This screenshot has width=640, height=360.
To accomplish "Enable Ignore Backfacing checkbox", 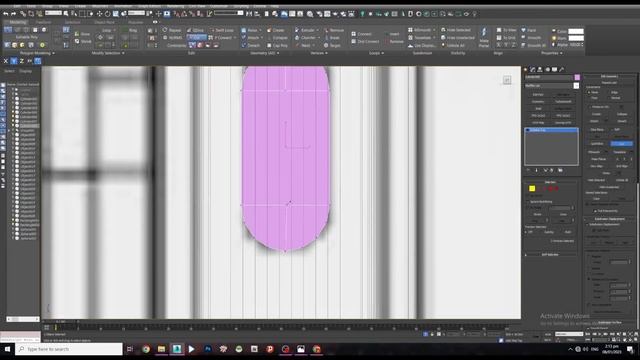I will point(528,202).
